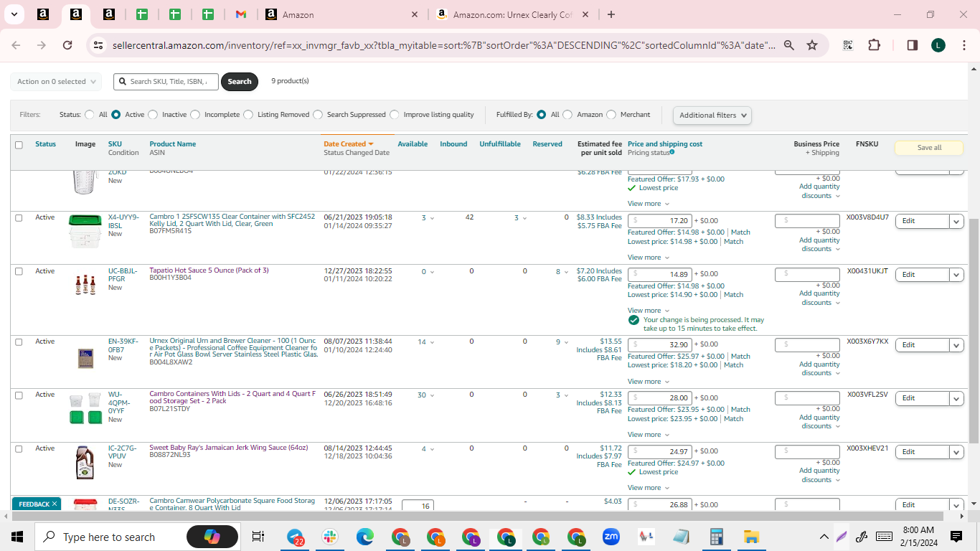Select the All status radio button
Screen dimensions: 980x551
(x=90, y=115)
